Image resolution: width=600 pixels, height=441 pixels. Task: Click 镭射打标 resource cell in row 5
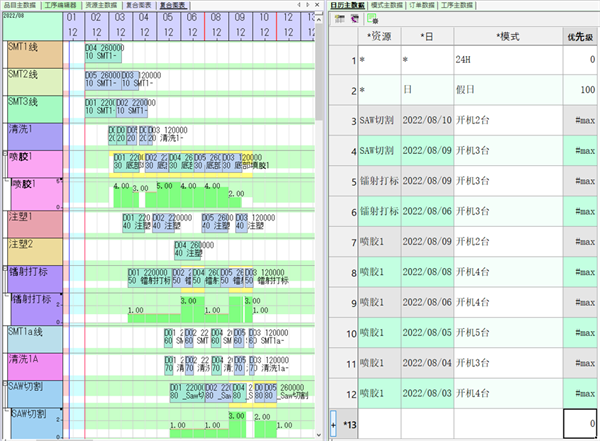(x=379, y=181)
